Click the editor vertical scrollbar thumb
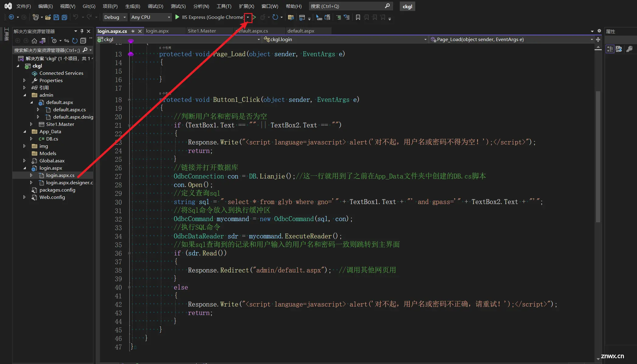 tap(598, 157)
